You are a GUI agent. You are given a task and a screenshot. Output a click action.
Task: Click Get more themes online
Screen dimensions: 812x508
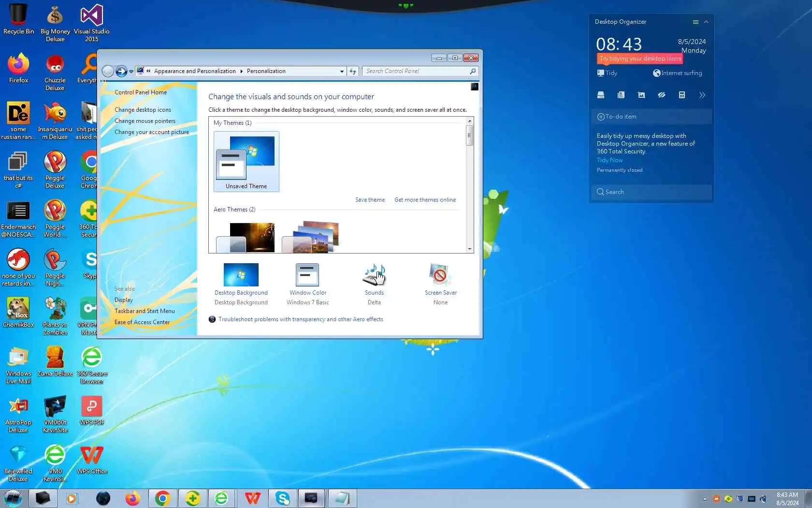pos(425,200)
